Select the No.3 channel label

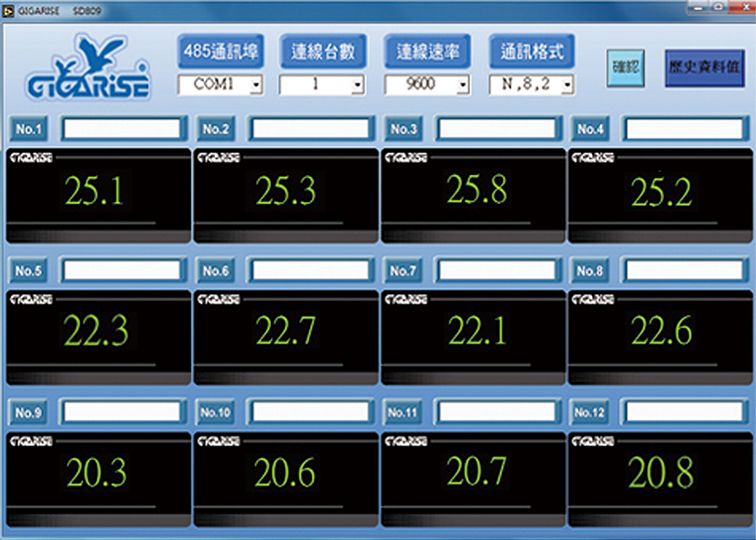point(403,128)
